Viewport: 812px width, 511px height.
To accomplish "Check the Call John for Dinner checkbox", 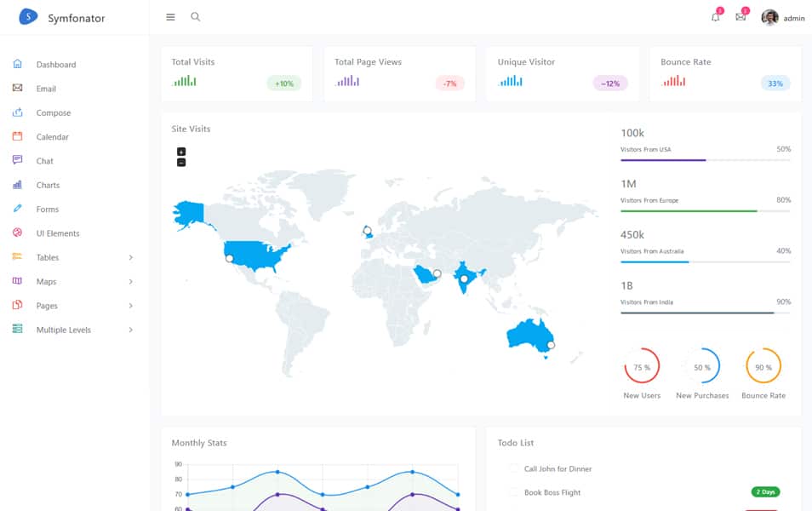I will [513, 468].
